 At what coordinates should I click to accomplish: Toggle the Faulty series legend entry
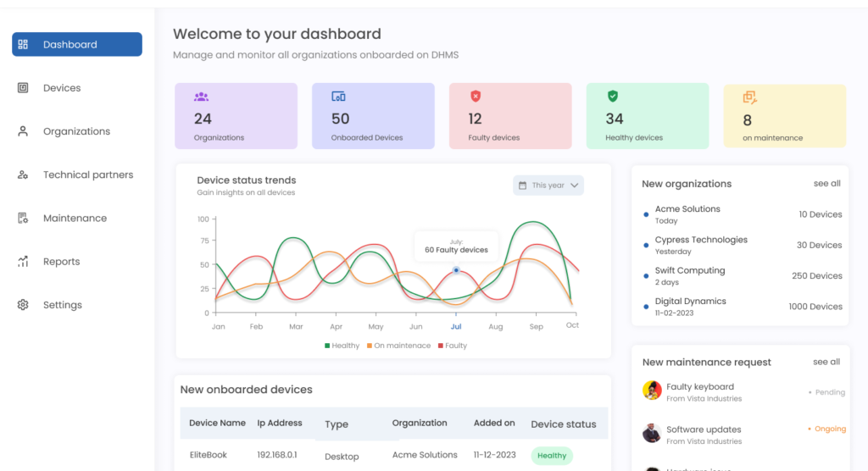452,346
